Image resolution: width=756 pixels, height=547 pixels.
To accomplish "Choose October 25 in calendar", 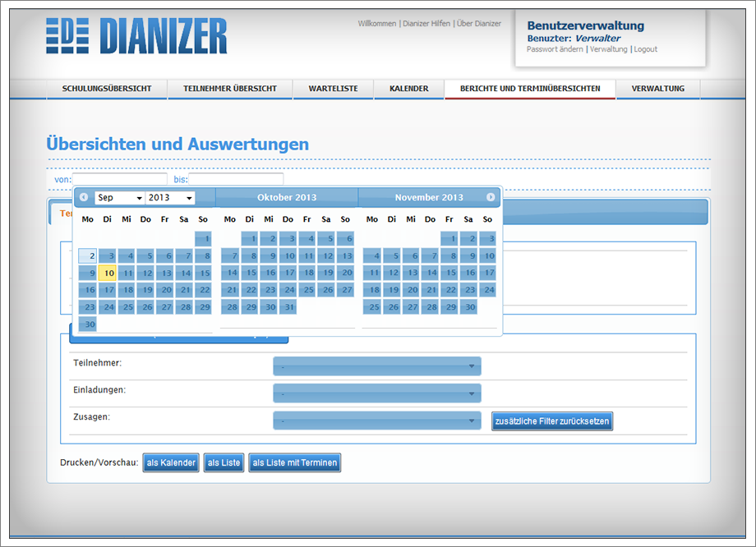I will pos(307,290).
